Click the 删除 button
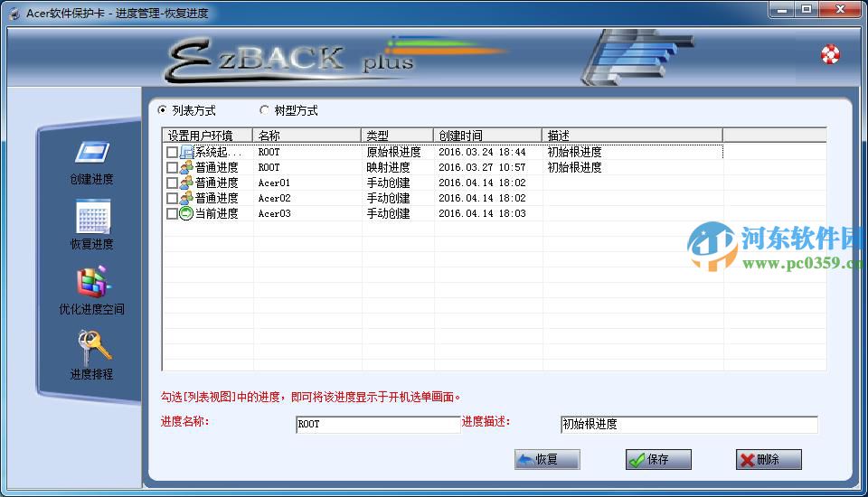Image resolution: width=868 pixels, height=497 pixels. pos(769,459)
